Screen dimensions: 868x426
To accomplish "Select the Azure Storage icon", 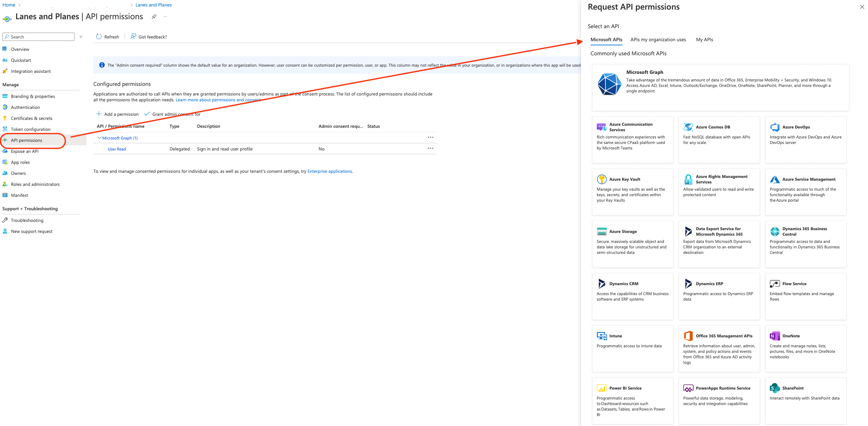I will (602, 232).
